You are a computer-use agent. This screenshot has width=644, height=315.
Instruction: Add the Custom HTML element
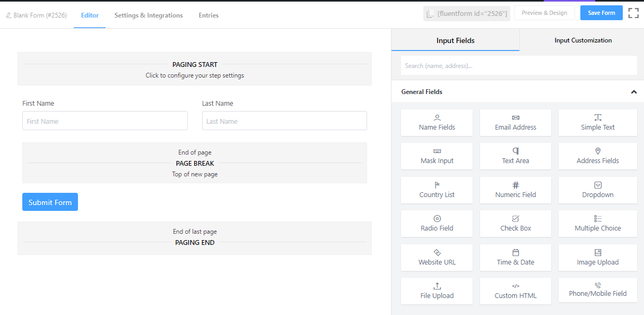[x=516, y=291]
